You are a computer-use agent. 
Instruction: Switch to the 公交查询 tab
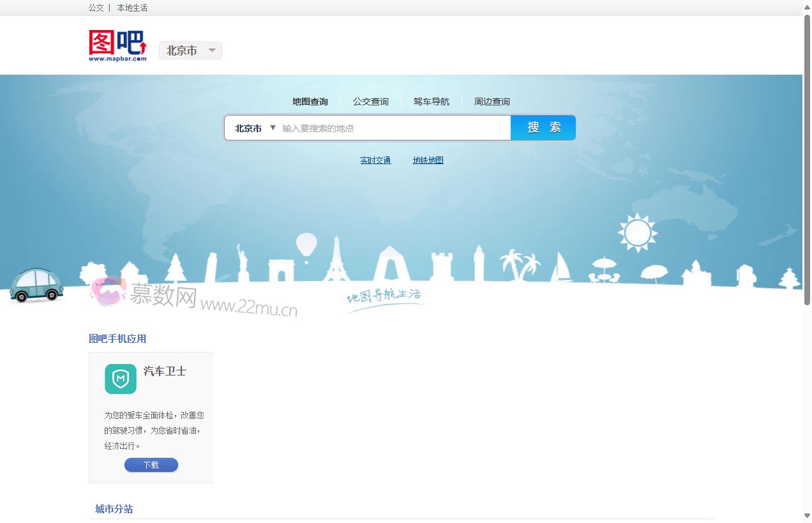(x=370, y=101)
